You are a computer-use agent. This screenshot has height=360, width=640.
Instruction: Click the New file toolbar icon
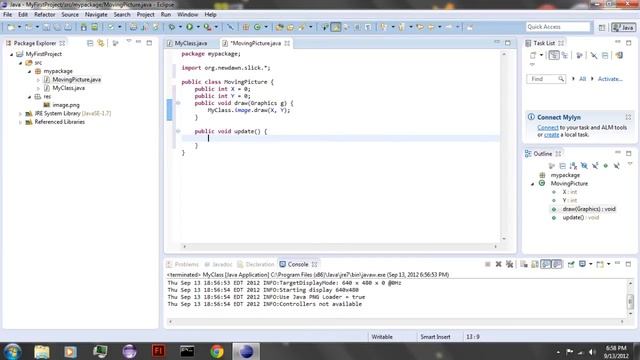click(11, 27)
